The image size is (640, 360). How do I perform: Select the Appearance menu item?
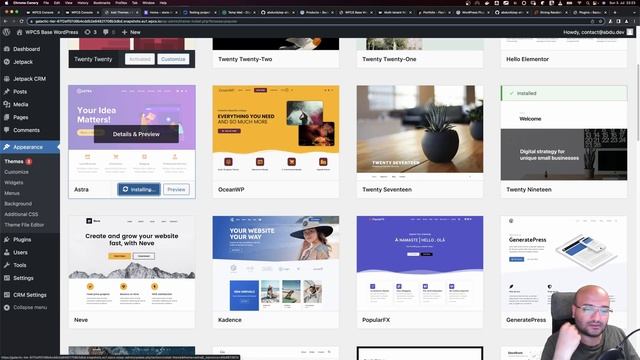coord(30,147)
